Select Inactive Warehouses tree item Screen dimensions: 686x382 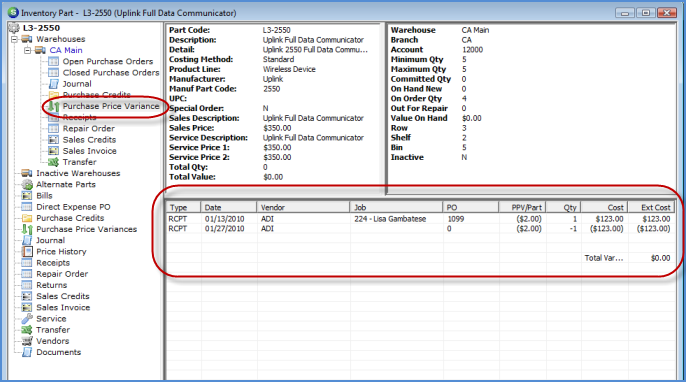click(x=78, y=173)
